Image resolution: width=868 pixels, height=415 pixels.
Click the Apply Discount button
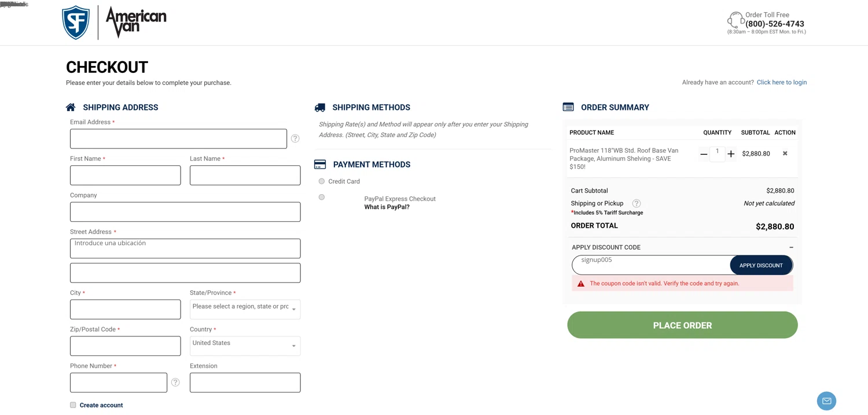coord(761,265)
